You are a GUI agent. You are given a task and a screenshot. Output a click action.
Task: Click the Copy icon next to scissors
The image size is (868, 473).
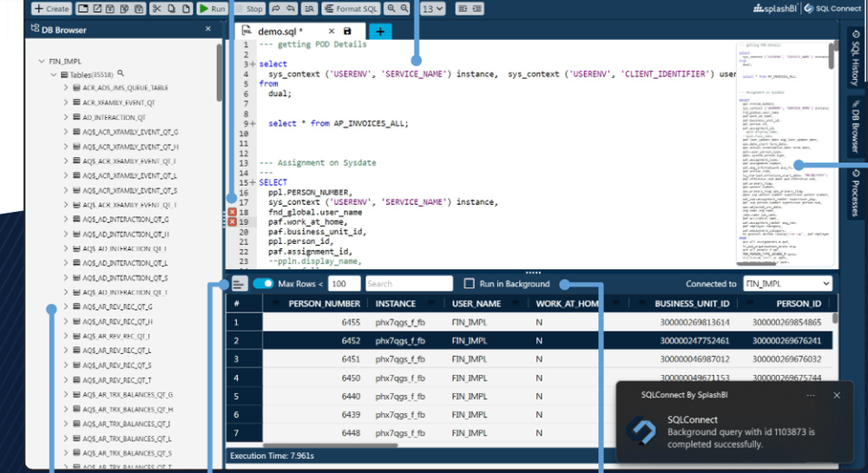171,9
